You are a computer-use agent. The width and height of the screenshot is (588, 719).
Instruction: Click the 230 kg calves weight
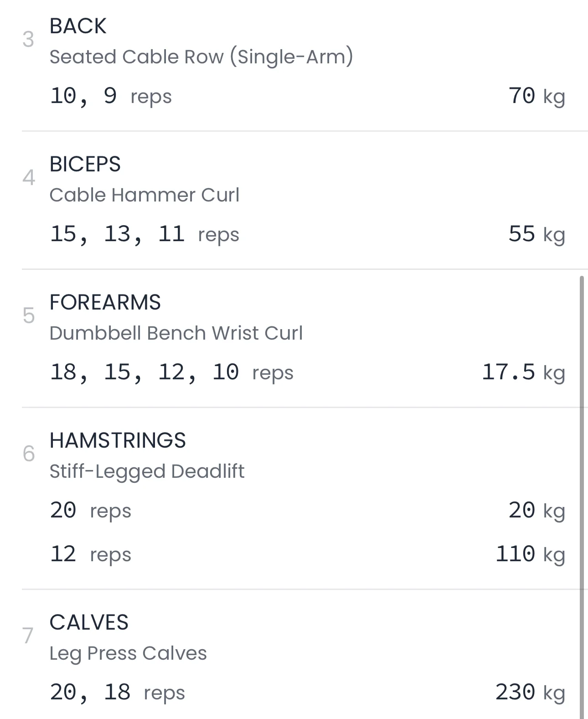click(530, 693)
